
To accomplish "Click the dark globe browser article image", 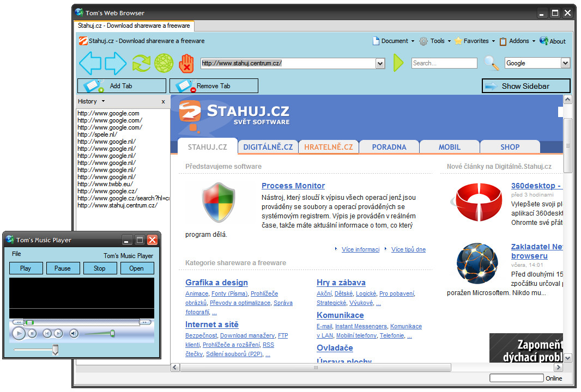I will [x=477, y=263].
